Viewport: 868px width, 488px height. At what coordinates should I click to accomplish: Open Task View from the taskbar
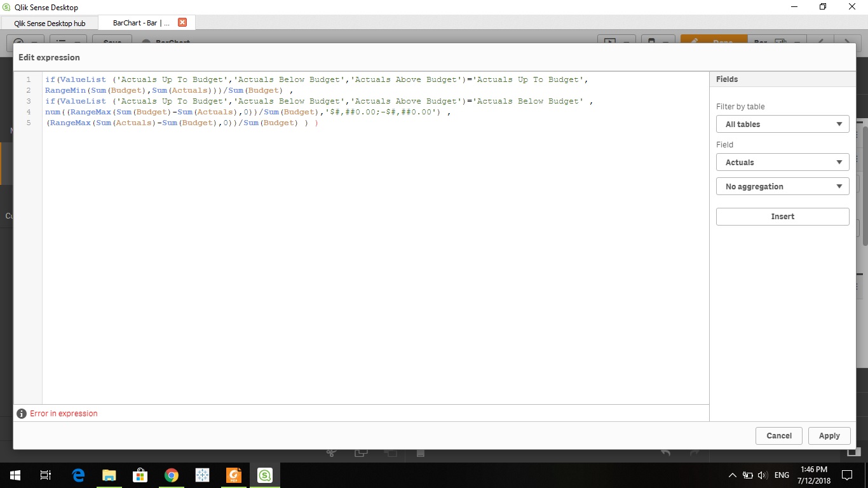[x=46, y=475]
